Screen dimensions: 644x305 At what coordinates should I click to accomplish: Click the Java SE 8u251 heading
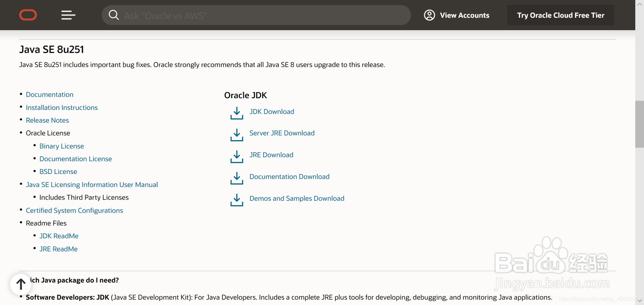tap(52, 50)
